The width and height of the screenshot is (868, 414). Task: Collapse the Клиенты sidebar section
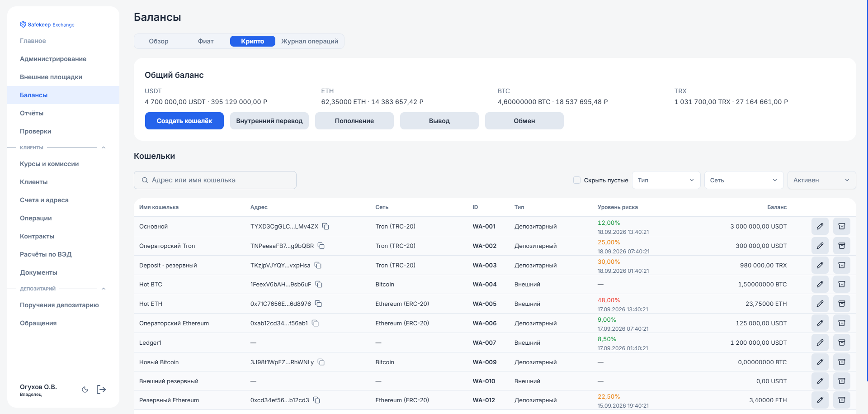click(x=104, y=148)
